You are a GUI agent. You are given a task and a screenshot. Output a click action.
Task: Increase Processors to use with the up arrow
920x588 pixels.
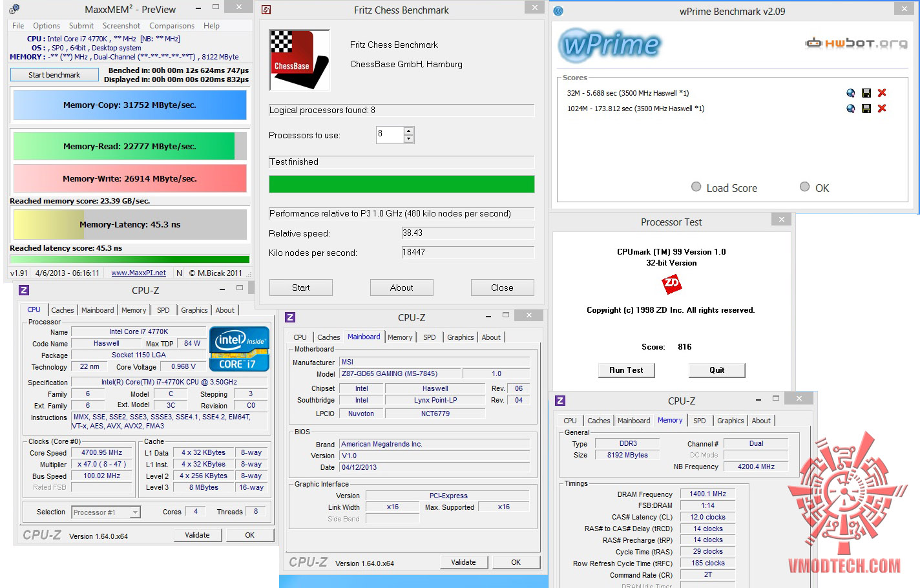[408, 131]
